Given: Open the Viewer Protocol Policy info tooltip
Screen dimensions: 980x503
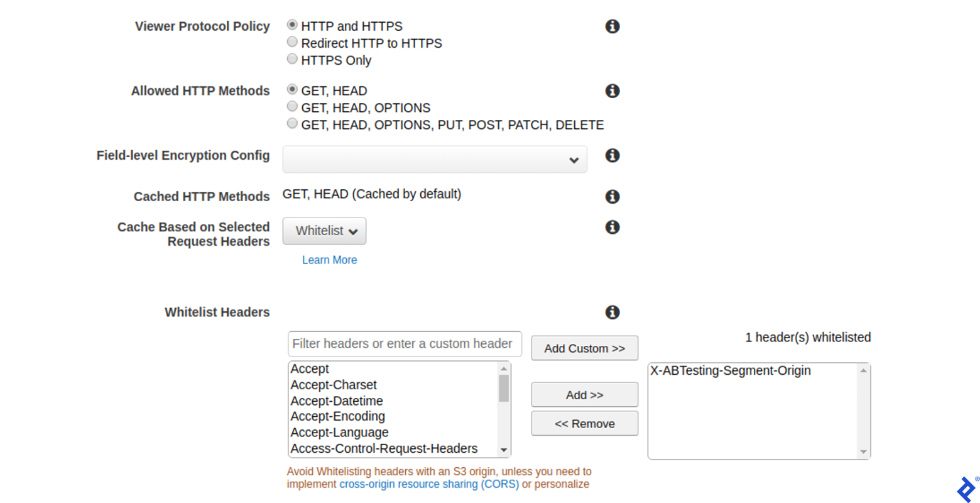Looking at the screenshot, I should point(612,26).
